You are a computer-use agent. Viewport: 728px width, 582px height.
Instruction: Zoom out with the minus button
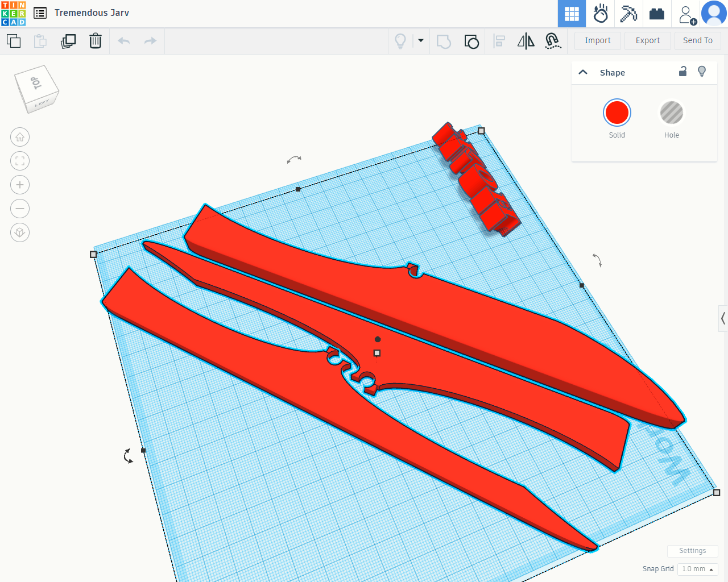[20, 209]
